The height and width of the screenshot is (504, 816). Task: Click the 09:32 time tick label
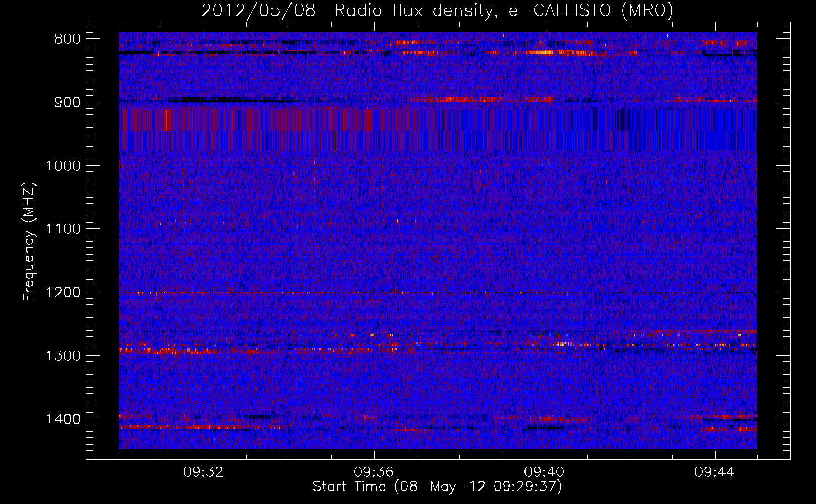click(x=203, y=472)
